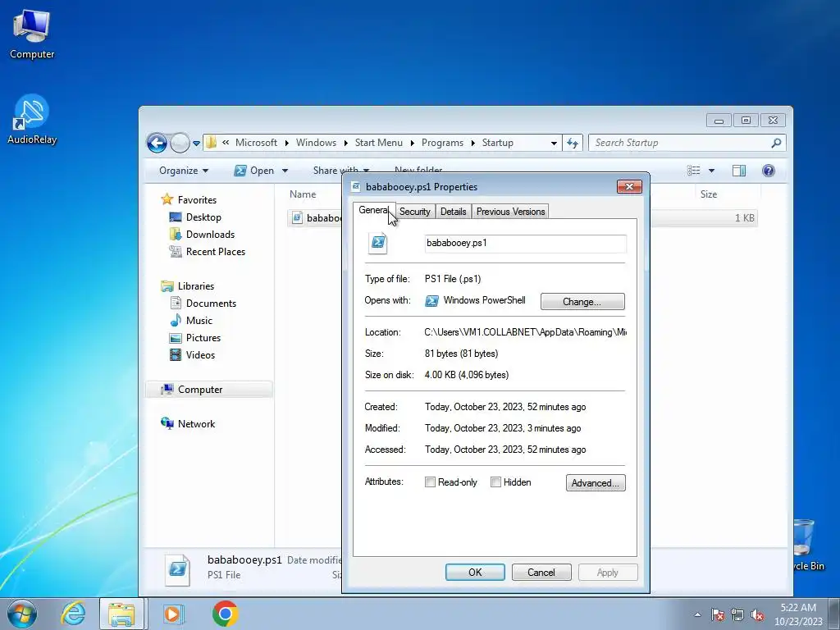This screenshot has height=630, width=840.
Task: Click the Name column header
Action: coord(303,194)
